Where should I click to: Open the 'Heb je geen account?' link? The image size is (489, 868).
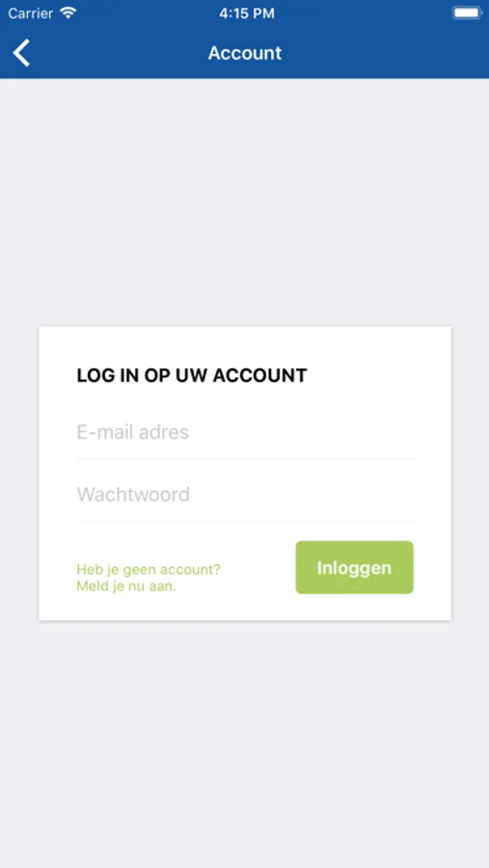[149, 570]
